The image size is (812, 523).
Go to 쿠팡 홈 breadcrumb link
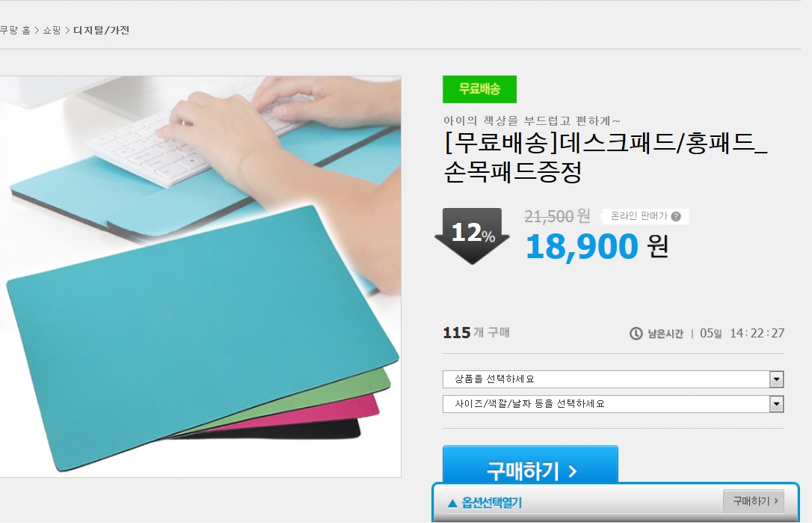tap(15, 31)
